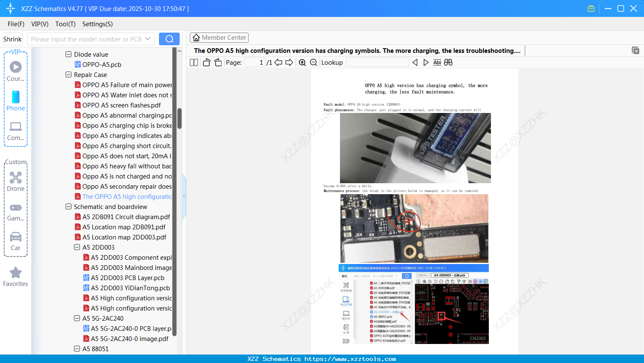This screenshot has height=363, width=644.
Task: Select the Phone category
Action: [x=16, y=101]
